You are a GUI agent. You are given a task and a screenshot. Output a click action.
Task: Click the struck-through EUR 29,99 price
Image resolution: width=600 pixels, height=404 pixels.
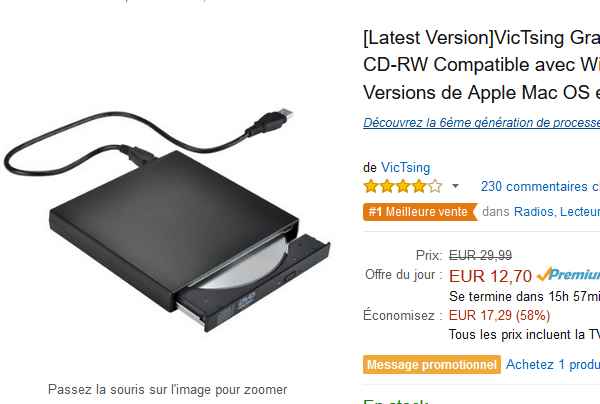(480, 255)
